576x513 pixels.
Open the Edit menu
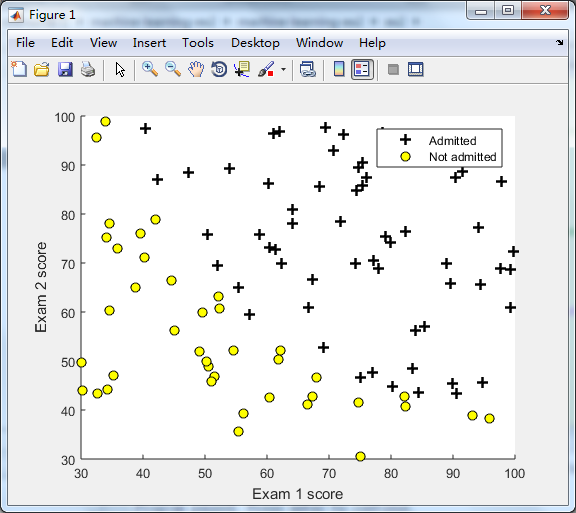point(62,43)
